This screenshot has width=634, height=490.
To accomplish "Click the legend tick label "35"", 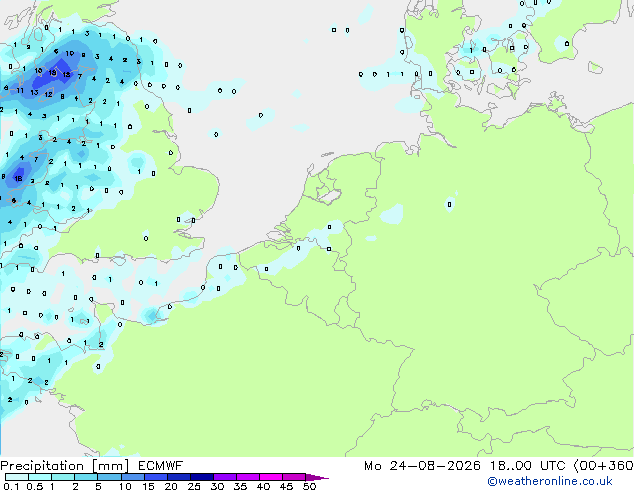I will click(240, 486).
